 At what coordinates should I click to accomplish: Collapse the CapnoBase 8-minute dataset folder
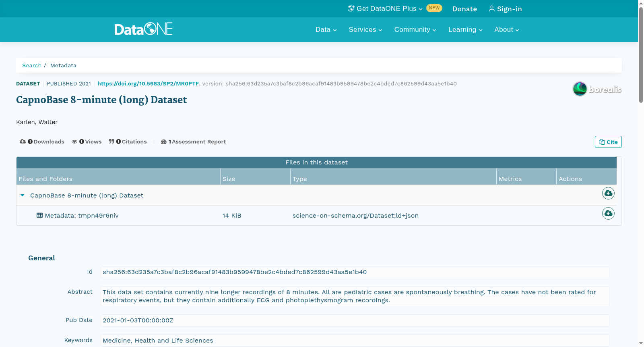23,195
